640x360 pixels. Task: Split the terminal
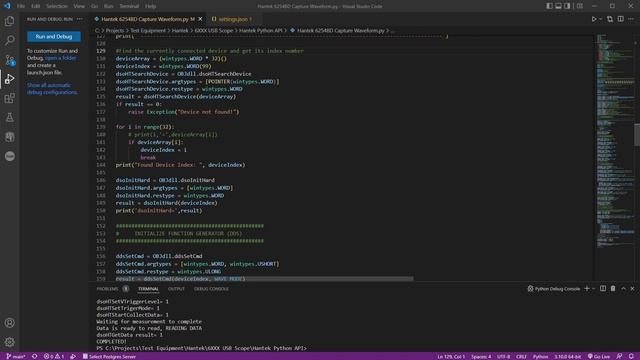tap(603, 289)
